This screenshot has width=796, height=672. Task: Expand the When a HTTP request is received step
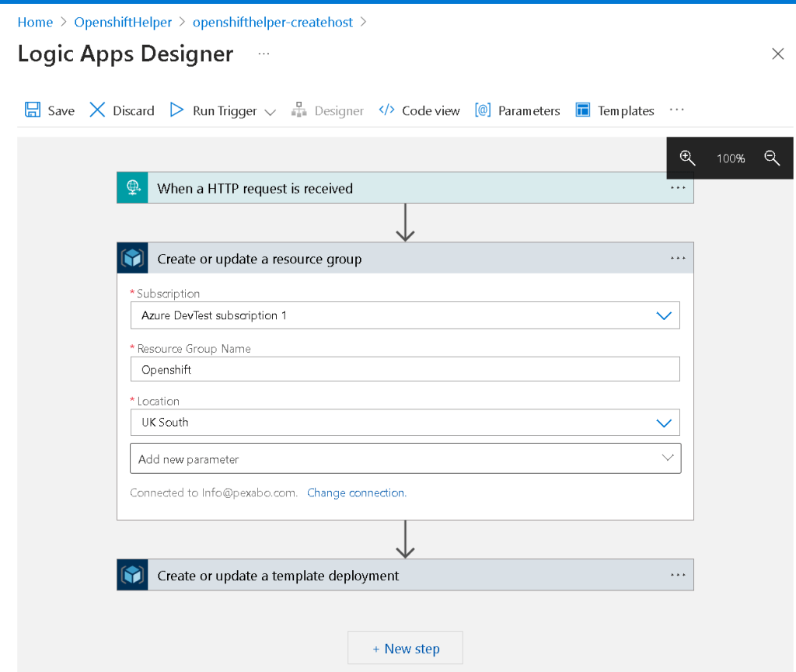(405, 188)
